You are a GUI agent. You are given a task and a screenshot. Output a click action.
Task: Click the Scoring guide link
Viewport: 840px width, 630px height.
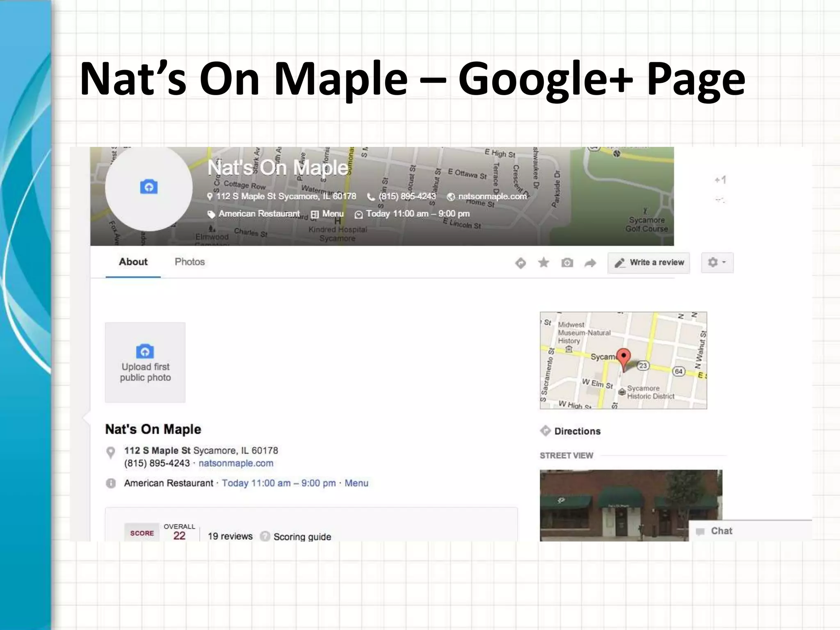(302, 536)
